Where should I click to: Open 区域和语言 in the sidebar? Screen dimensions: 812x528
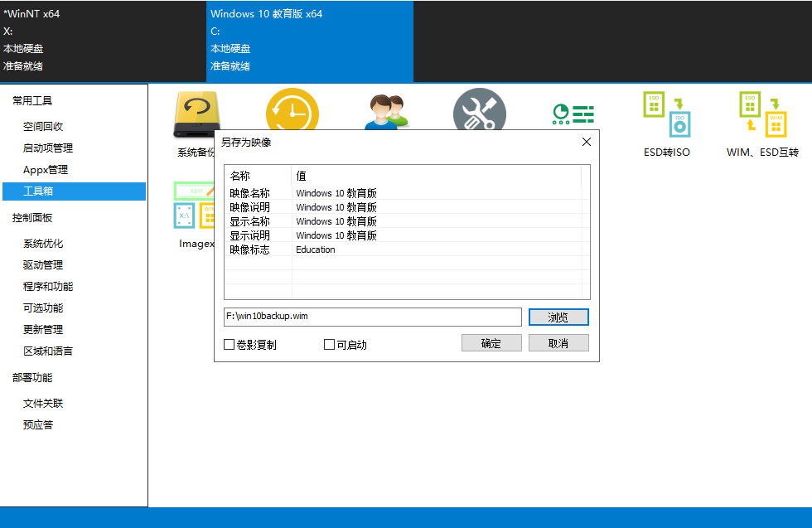pyautogui.click(x=48, y=351)
